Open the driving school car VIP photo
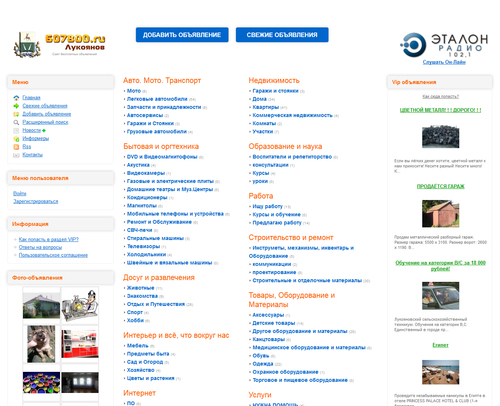 pos(440,296)
